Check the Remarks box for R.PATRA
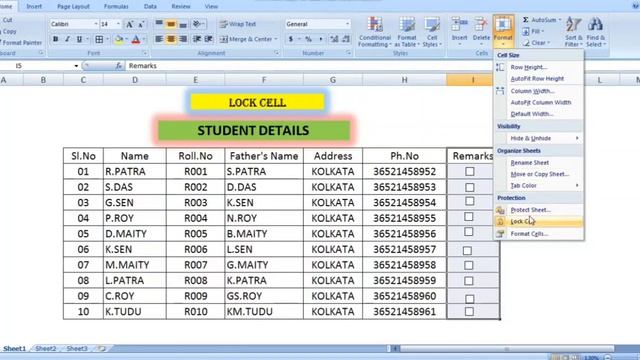 pyautogui.click(x=470, y=171)
